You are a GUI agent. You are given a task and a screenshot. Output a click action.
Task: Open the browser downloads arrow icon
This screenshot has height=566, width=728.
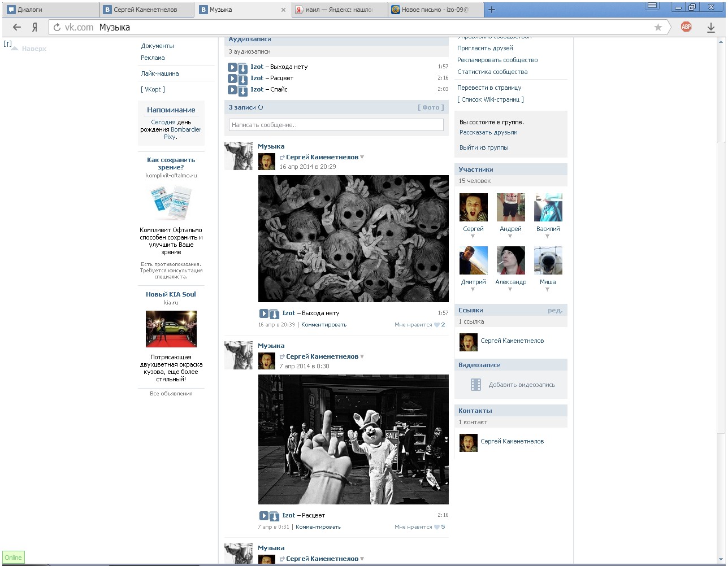[x=711, y=27]
